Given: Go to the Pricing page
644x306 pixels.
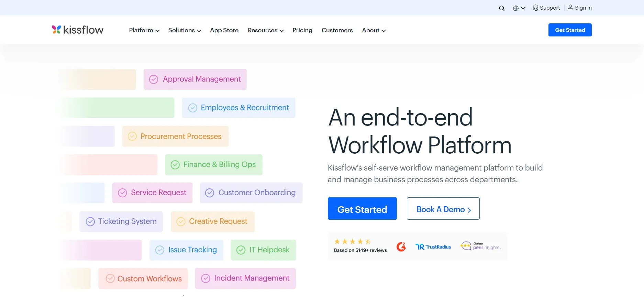Looking at the screenshot, I should tap(302, 30).
